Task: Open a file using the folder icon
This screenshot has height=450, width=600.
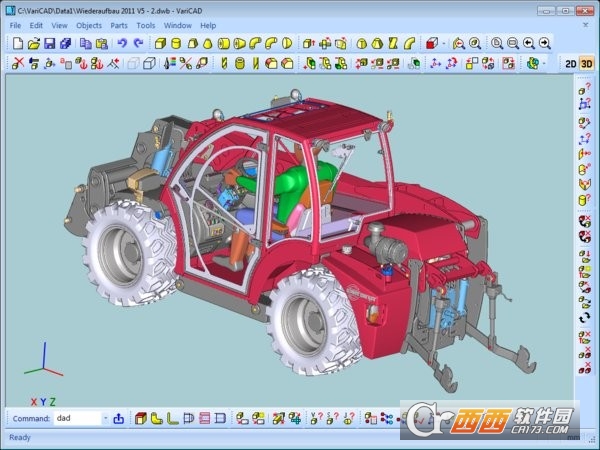Action: click(x=34, y=43)
